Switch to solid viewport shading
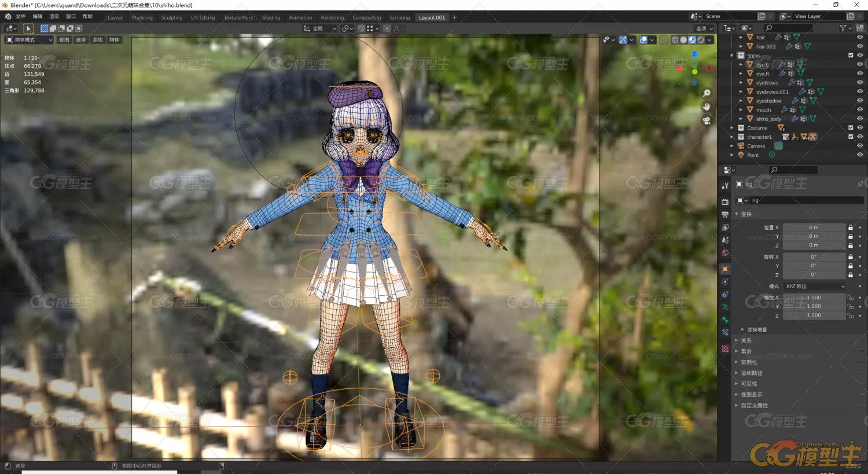The width and height of the screenshot is (868, 474). tap(683, 40)
